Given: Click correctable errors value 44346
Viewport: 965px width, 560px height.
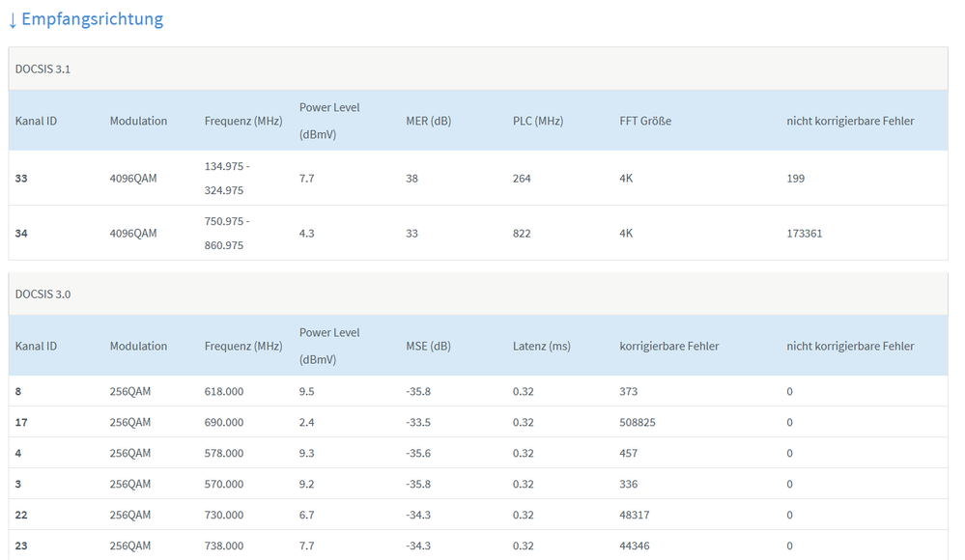Looking at the screenshot, I should (635, 546).
